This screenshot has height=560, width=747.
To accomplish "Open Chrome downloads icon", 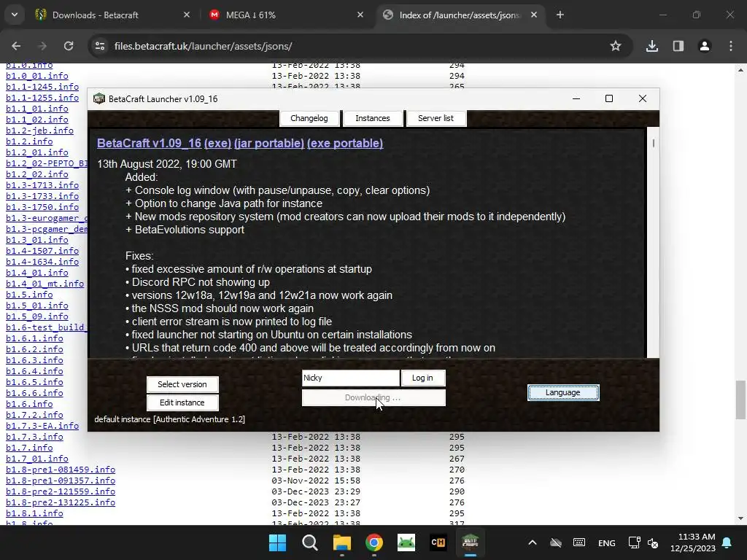I will pos(652,46).
